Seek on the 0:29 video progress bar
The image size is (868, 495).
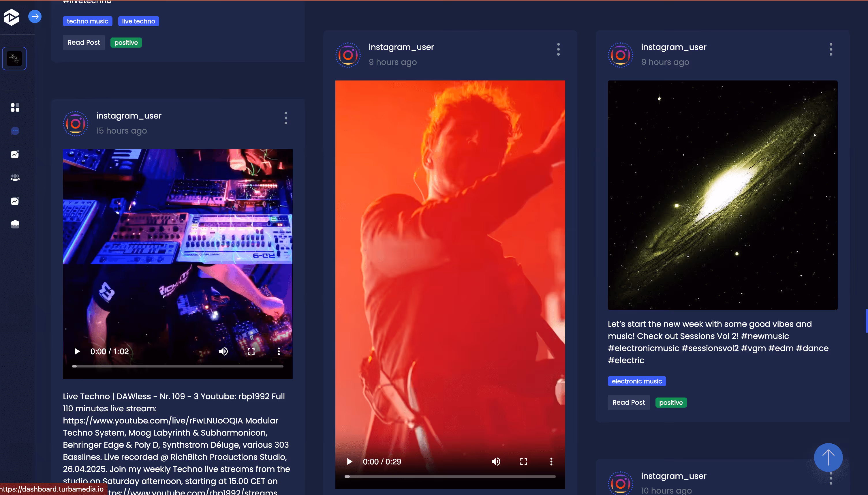[450, 476]
